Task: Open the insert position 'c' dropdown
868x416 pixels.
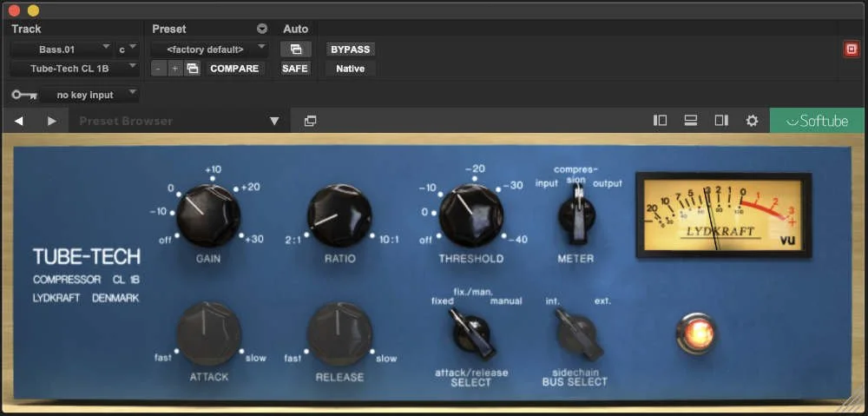Action: click(127, 50)
